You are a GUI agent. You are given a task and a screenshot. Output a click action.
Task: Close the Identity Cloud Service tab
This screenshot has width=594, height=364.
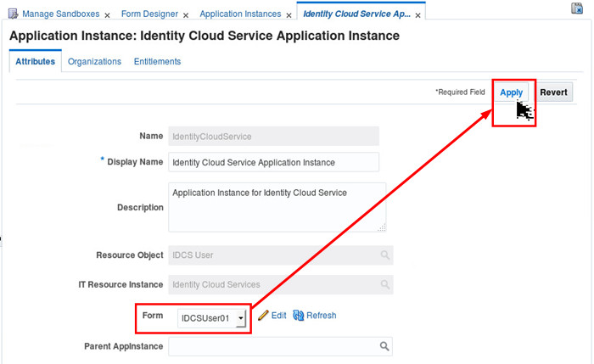click(x=418, y=15)
